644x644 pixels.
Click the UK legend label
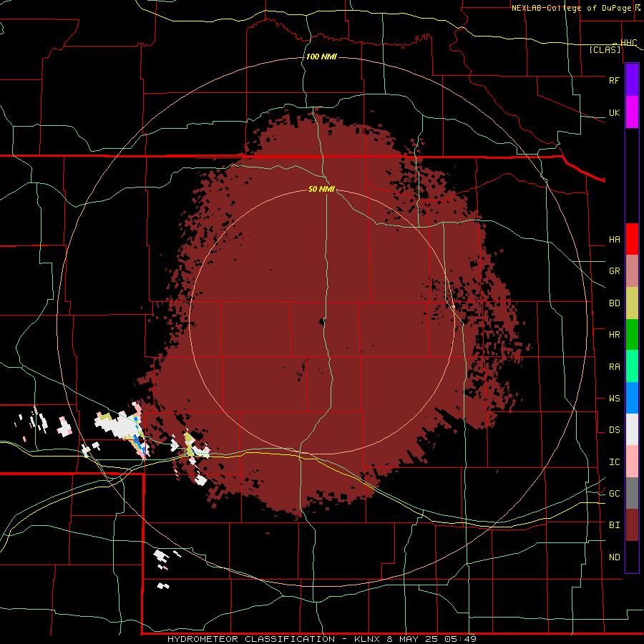click(x=614, y=112)
